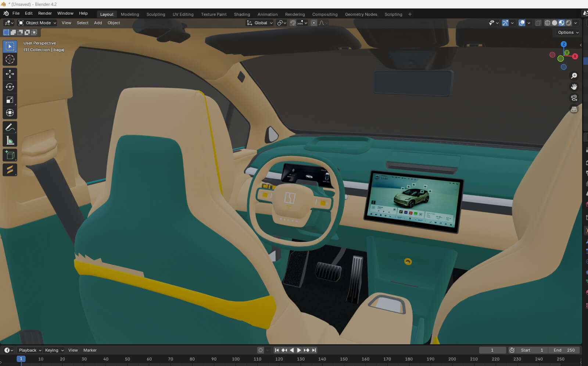
Task: Select the Rotate tool
Action: tap(10, 87)
